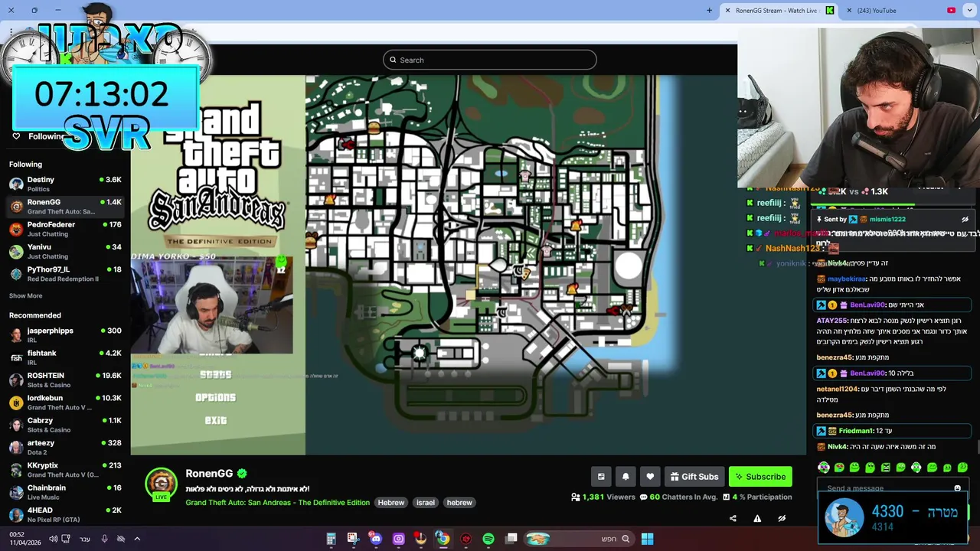The width and height of the screenshot is (980, 551).
Task: Open 4HEAD NoPixel RP channel
Action: 65,514
